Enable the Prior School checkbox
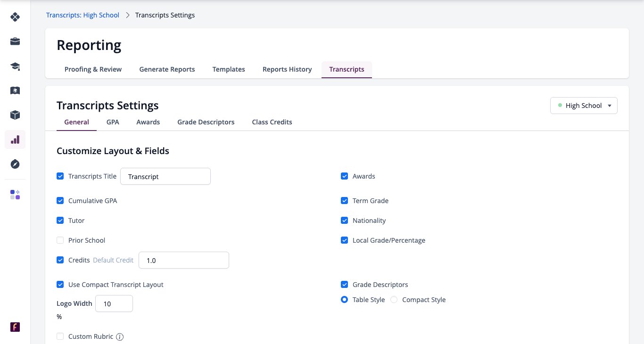This screenshot has width=644, height=344. coord(60,240)
